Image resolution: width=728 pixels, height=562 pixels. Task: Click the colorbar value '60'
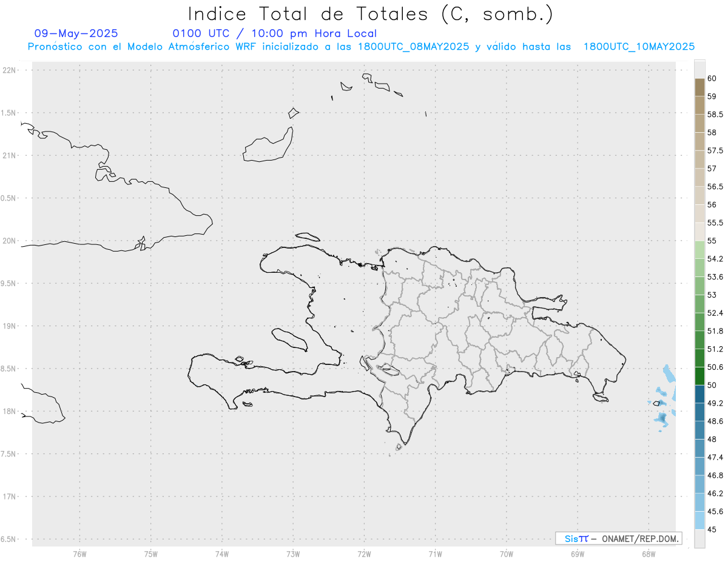[712, 78]
